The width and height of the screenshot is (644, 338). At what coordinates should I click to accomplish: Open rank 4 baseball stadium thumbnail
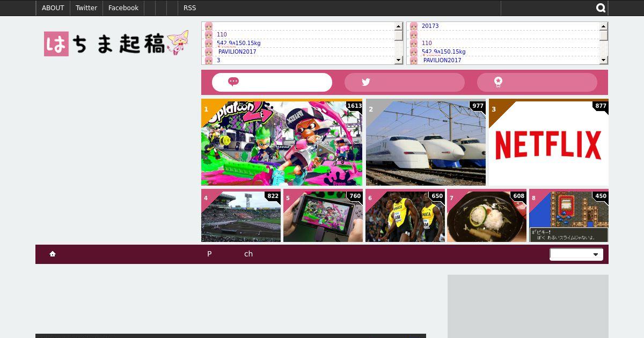pyautogui.click(x=241, y=215)
